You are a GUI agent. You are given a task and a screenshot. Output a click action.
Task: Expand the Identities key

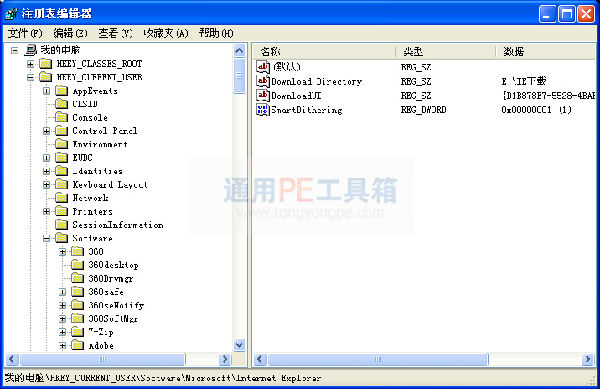tap(46, 171)
